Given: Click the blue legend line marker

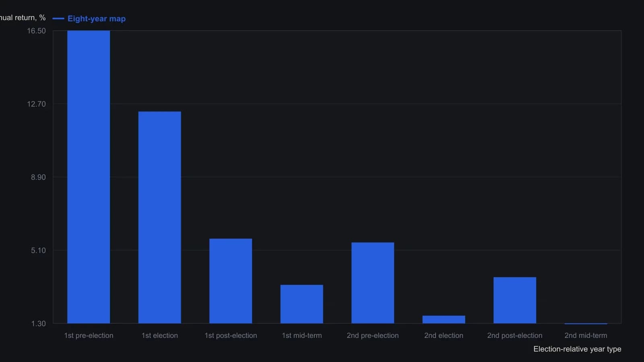Looking at the screenshot, I should coord(58,19).
